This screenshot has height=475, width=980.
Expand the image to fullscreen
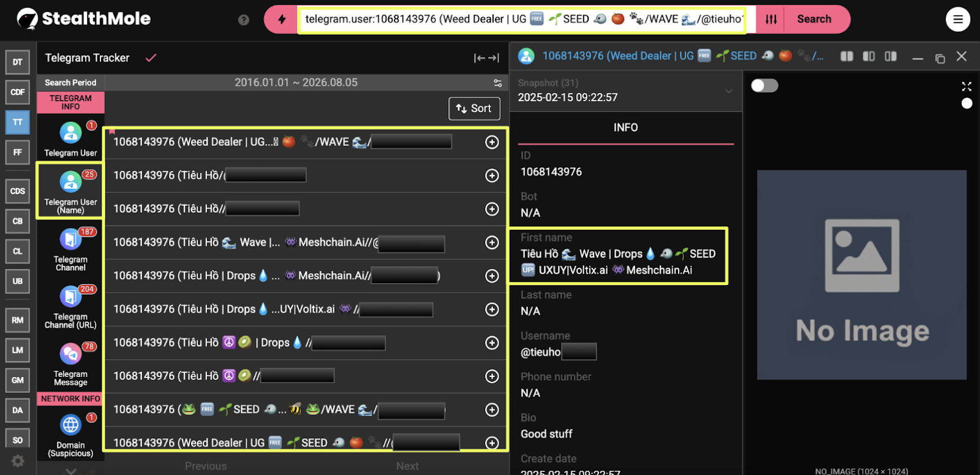tap(967, 86)
